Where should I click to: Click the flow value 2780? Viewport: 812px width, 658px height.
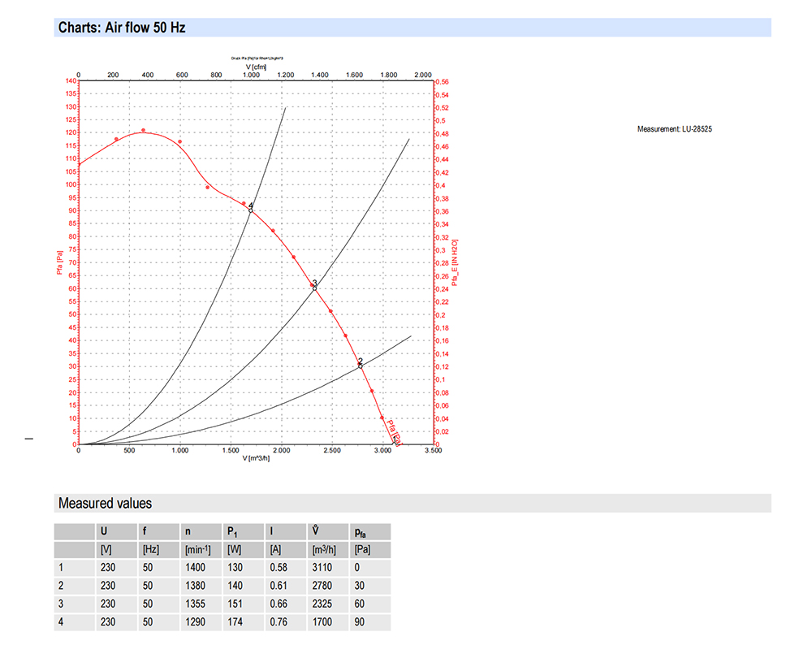pyautogui.click(x=322, y=586)
